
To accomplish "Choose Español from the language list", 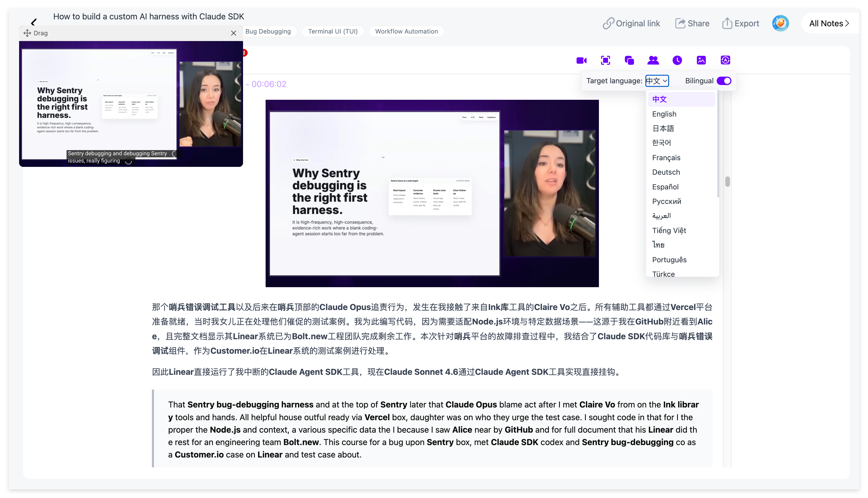I will (681, 187).
